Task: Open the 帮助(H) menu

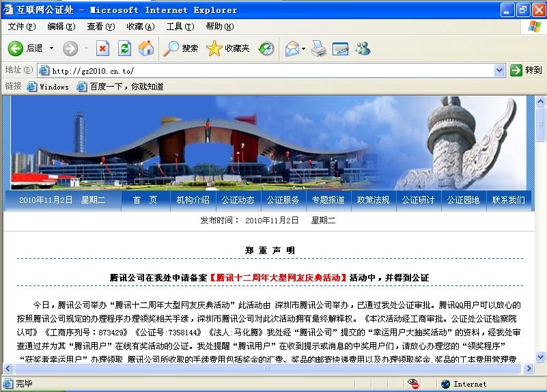Action: click(x=220, y=27)
